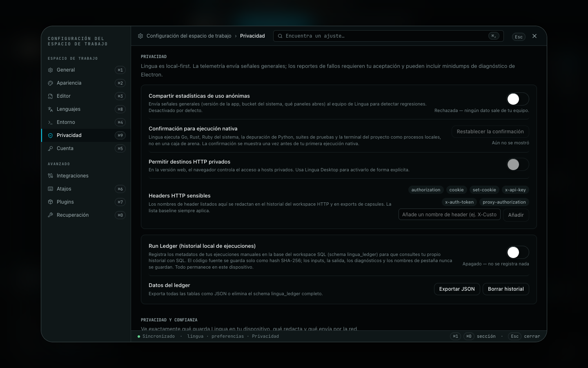Screen dimensions: 588x368
Task: Click Restablecer la confirmación button
Action: (490, 132)
